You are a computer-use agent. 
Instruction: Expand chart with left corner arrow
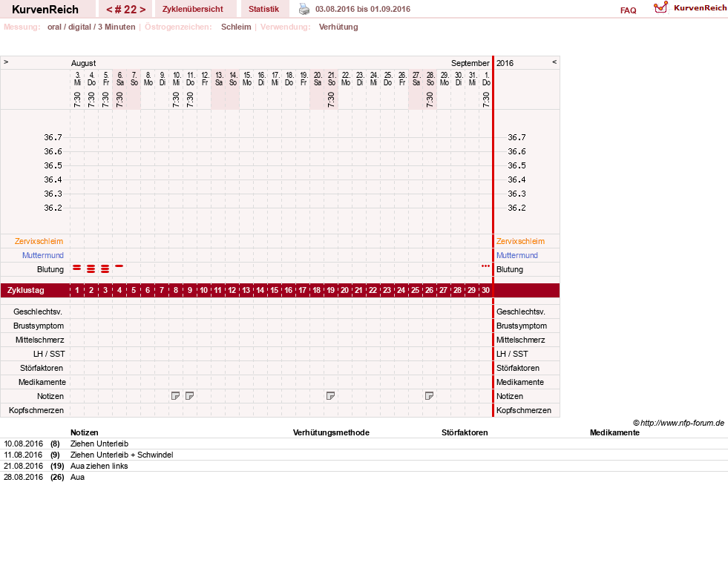pos(6,62)
